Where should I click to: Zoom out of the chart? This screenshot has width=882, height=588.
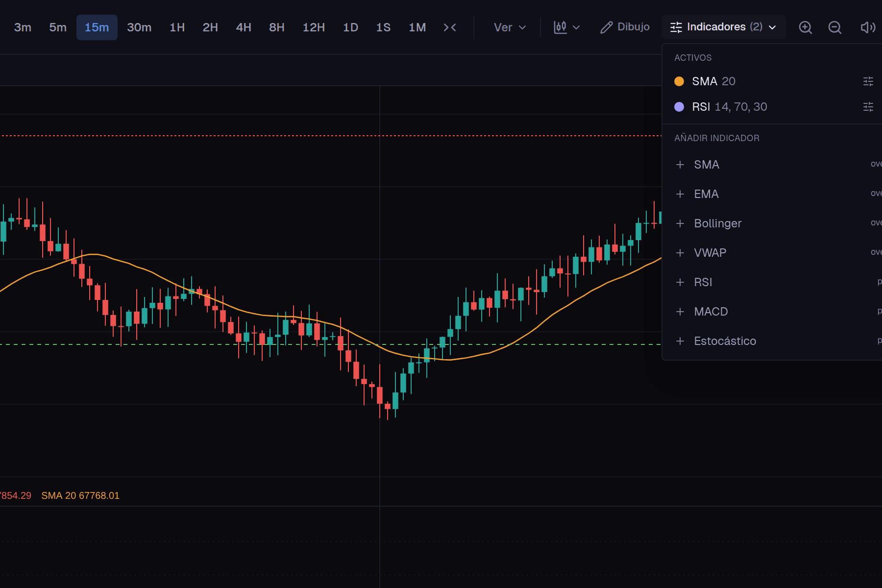[x=834, y=27]
